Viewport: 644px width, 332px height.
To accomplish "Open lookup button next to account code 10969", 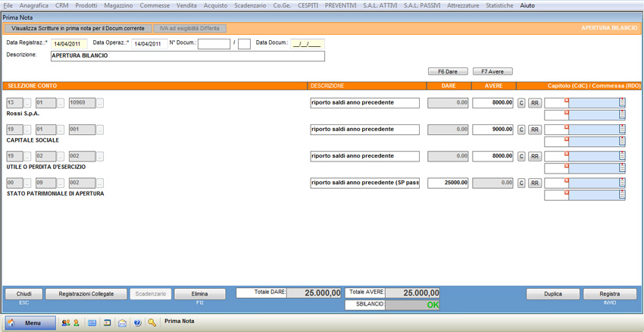I will click(100, 103).
